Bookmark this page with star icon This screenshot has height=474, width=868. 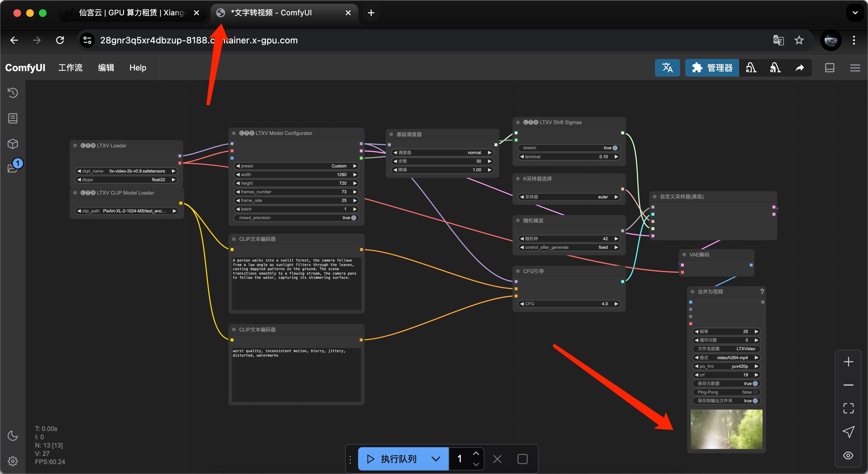[799, 40]
